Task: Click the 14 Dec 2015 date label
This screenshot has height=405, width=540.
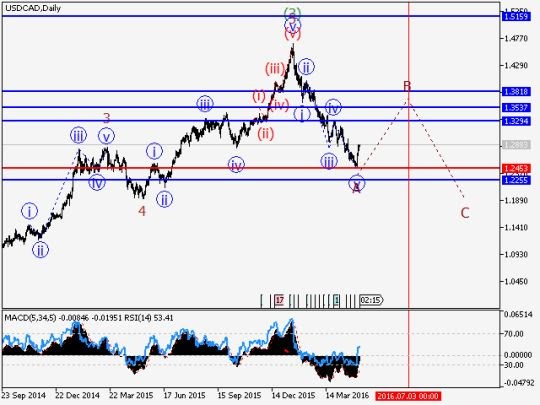Action: click(x=293, y=395)
